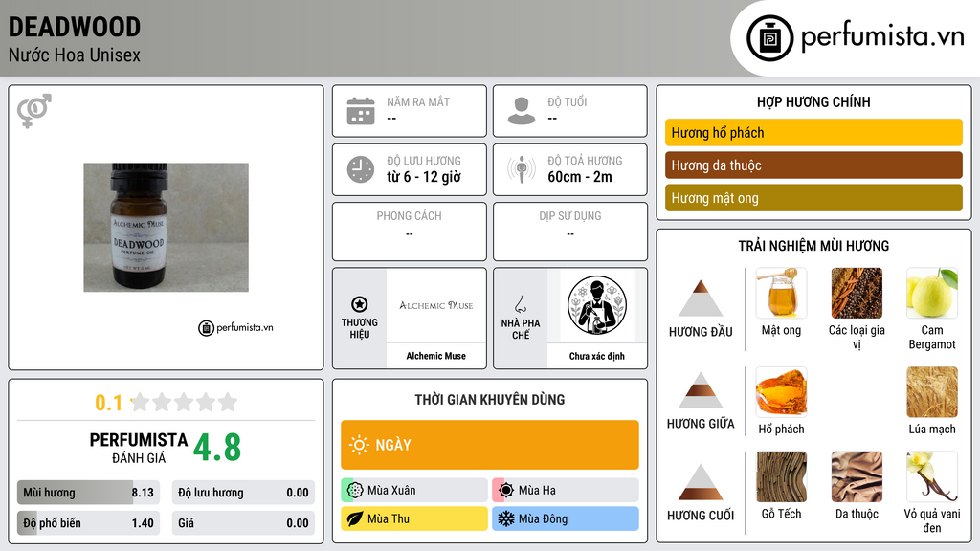Viewport: 980px width, 551px height.
Task: Select the Hương hổ phách accord bar
Action: coord(813,132)
